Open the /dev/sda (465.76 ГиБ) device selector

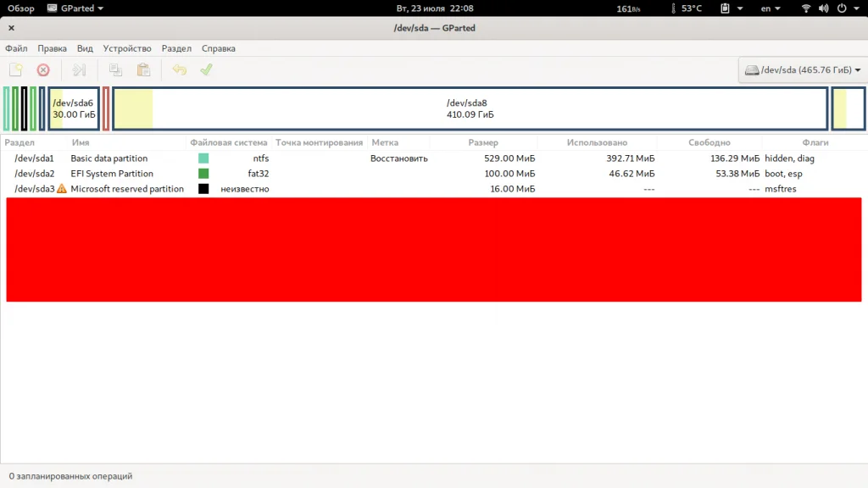tap(803, 69)
